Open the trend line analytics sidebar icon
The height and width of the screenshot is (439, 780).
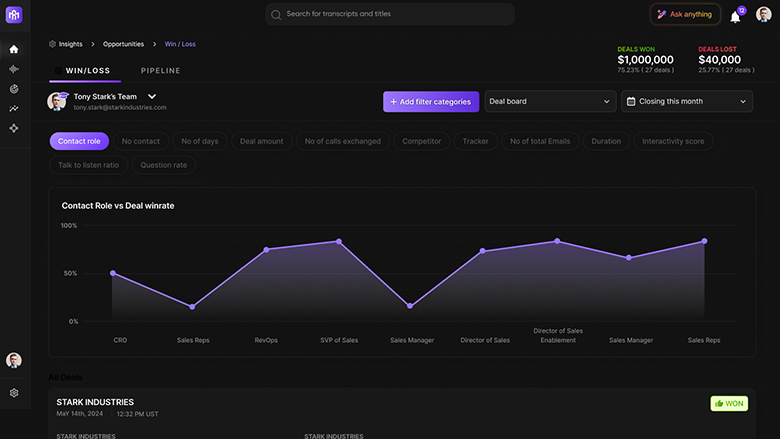(14, 108)
